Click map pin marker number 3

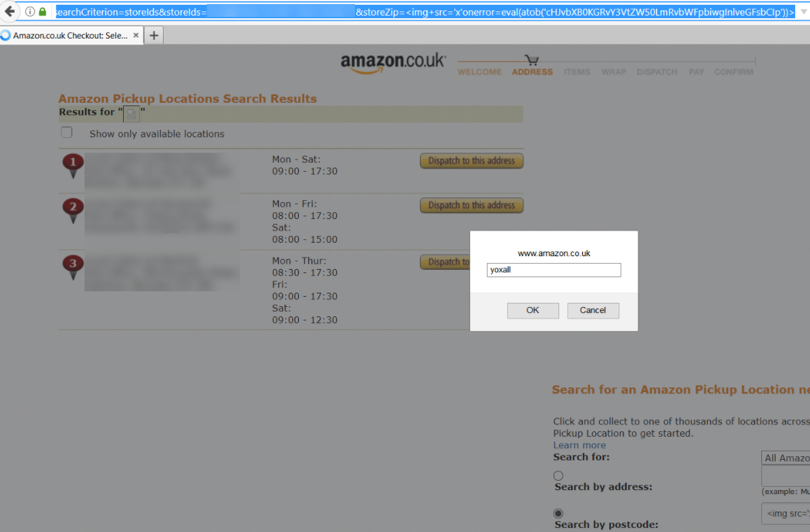pyautogui.click(x=73, y=267)
